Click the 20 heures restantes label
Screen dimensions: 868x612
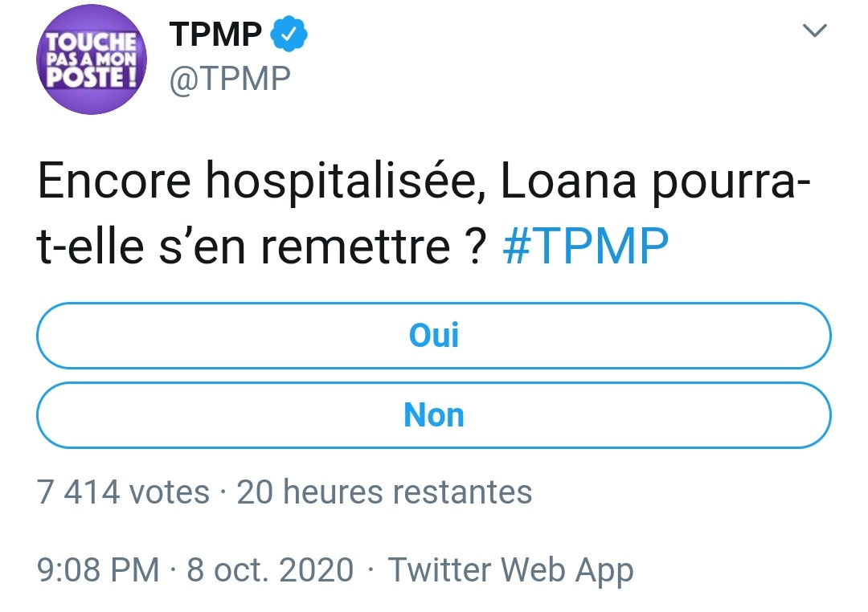click(384, 492)
